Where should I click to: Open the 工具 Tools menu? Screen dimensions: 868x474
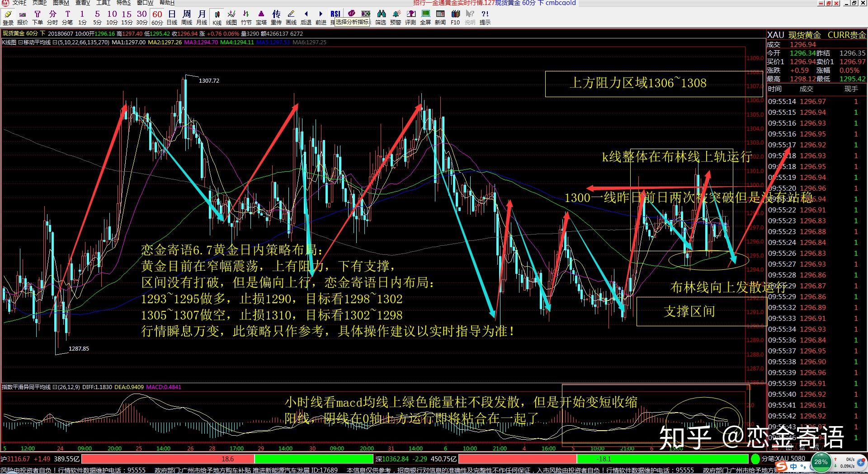click(103, 3)
